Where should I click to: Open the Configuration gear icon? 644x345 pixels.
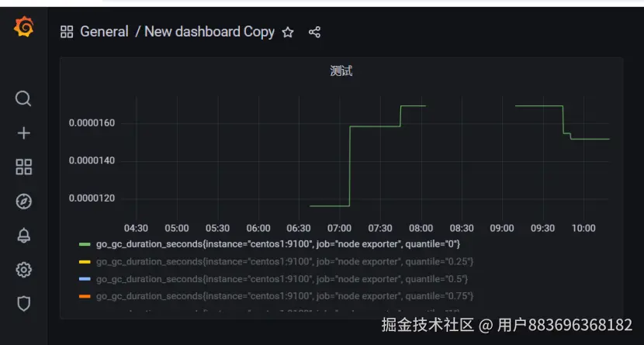(23, 270)
